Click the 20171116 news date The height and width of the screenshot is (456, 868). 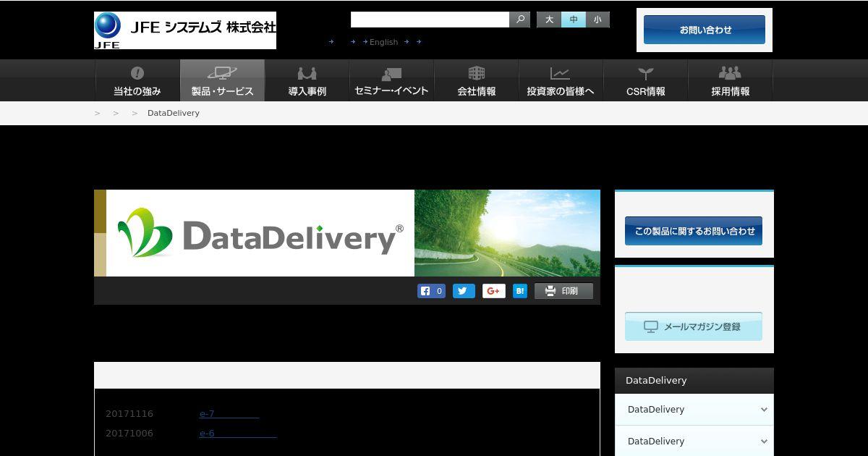click(129, 414)
